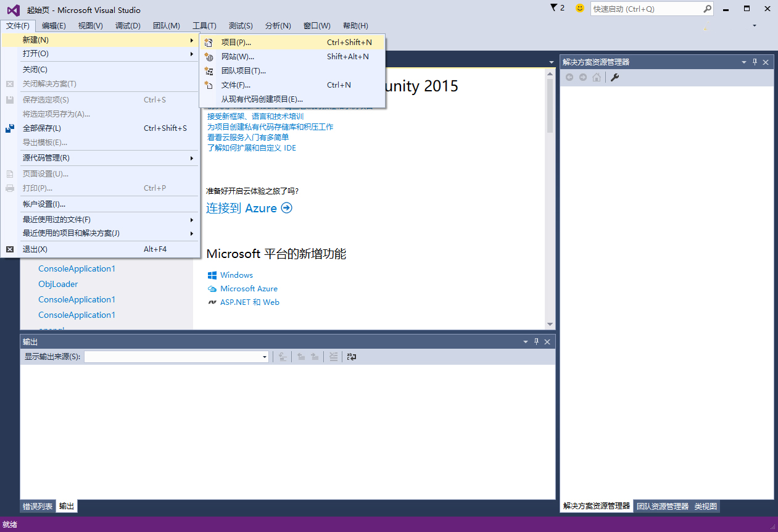Click the back arrow in Solution Explorer toolbar
Viewport: 778px width, 532px height.
click(569, 77)
